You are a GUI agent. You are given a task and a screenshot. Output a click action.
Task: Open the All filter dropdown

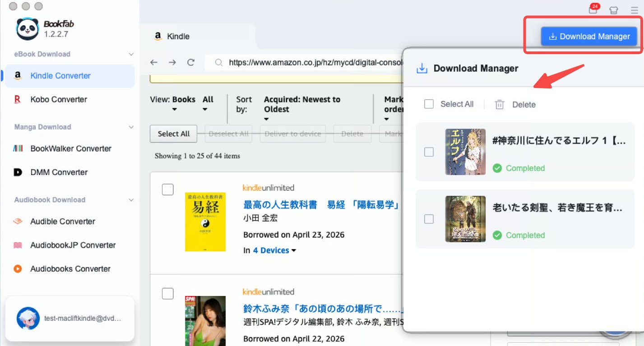pyautogui.click(x=208, y=104)
